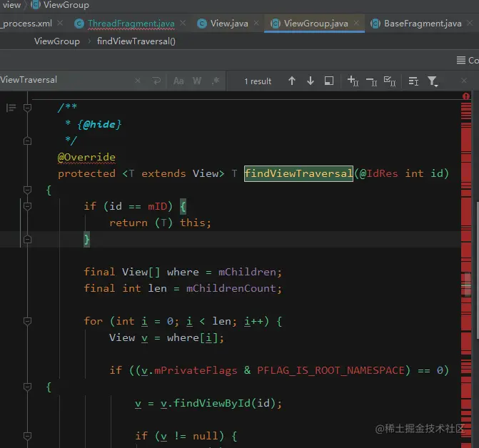
Task: Select all occurrences icon in find bar
Action: 390,81
